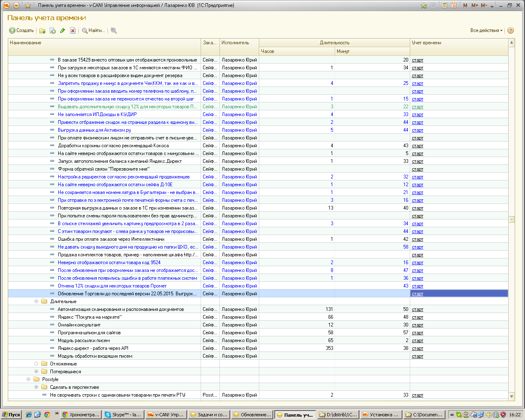Switch to Установка ... taskbar button
The height and width of the screenshot is (420, 525).
[380, 415]
